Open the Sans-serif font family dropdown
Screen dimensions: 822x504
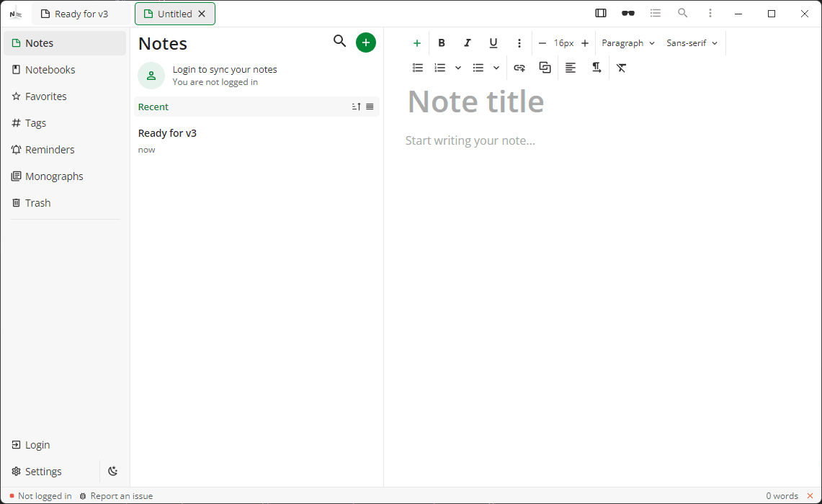pyautogui.click(x=691, y=42)
